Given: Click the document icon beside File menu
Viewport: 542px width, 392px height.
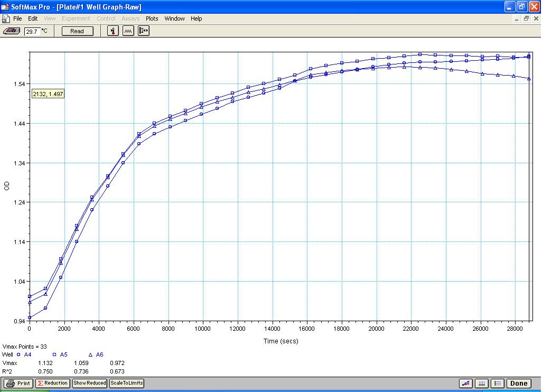Looking at the screenshot, I should 6,18.
